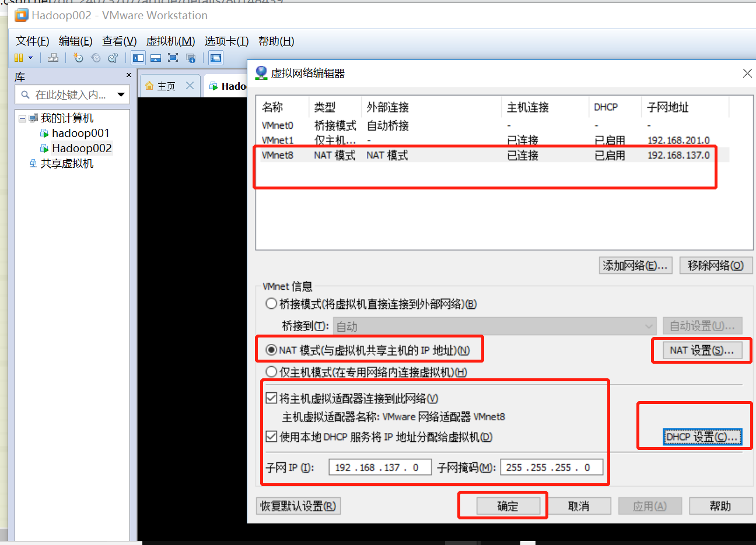Toggle 将主机虚拟适配器连接到此网络 checkbox

point(271,398)
